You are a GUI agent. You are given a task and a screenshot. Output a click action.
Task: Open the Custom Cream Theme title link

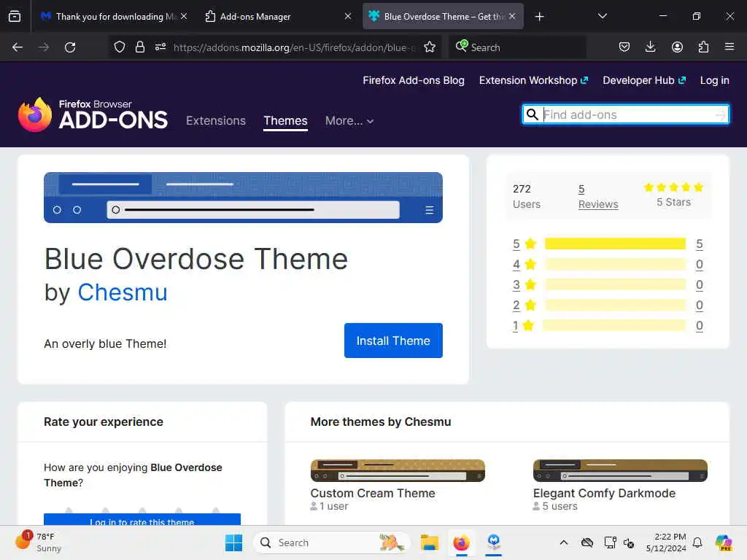[373, 494]
